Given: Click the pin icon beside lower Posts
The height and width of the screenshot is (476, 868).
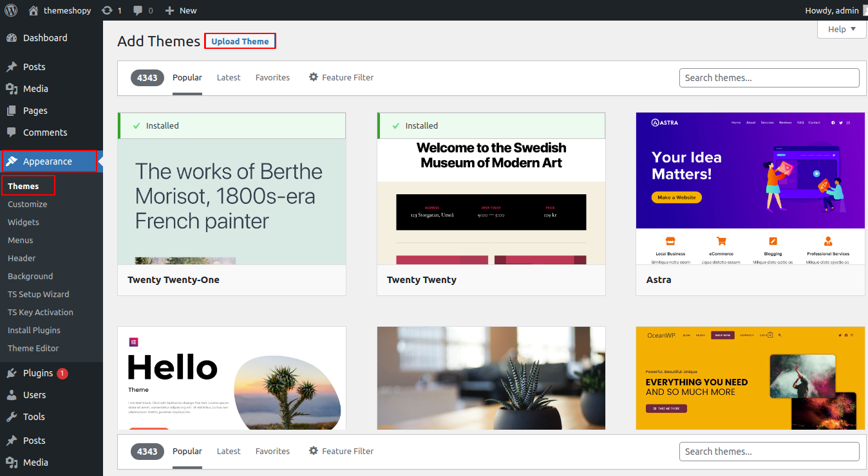Looking at the screenshot, I should [12, 441].
